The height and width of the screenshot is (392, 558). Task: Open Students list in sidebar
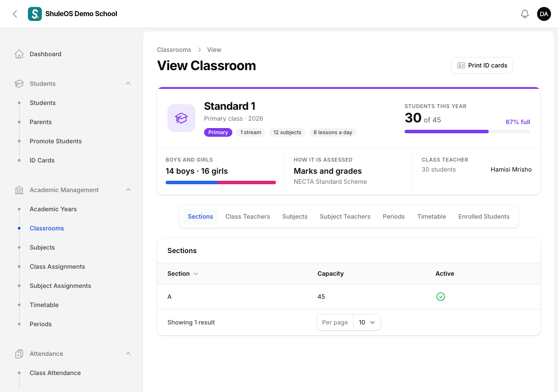point(43,103)
